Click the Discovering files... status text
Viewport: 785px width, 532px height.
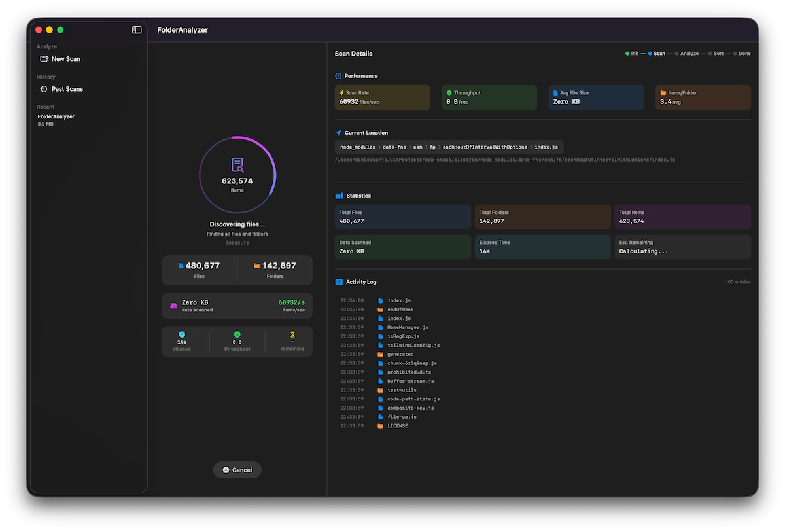tap(237, 224)
